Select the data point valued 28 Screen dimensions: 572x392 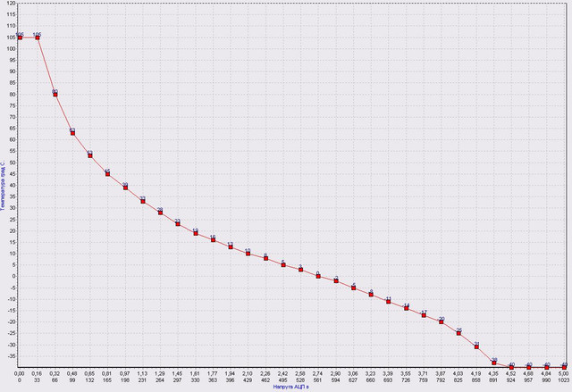(x=161, y=213)
